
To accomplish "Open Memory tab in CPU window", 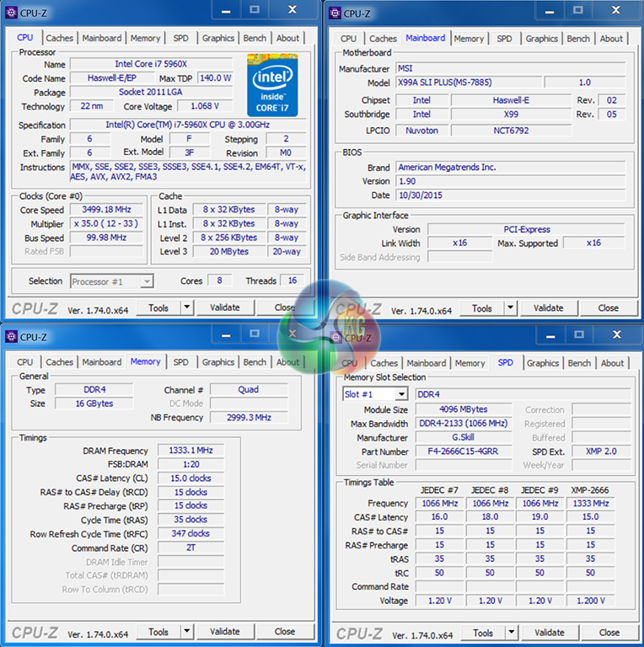I will [145, 38].
